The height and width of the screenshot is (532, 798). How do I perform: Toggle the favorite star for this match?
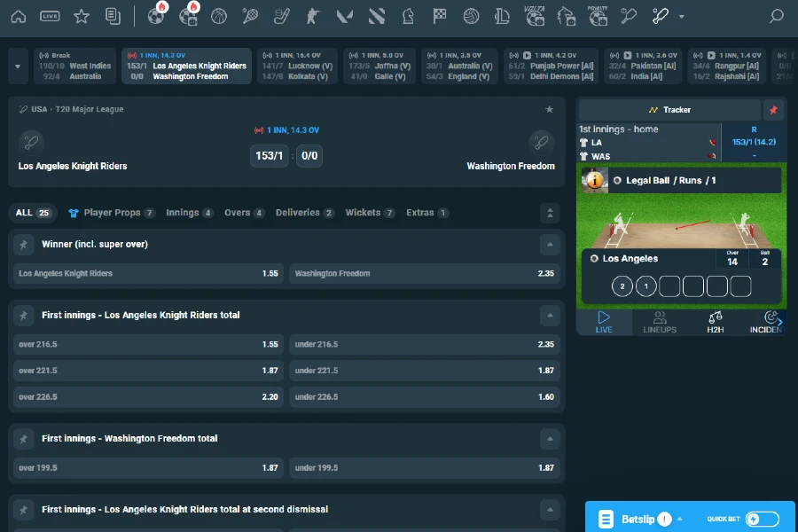coord(550,110)
